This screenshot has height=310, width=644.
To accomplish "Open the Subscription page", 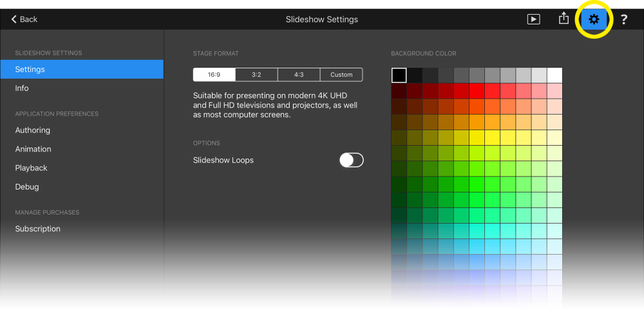I will [x=38, y=229].
